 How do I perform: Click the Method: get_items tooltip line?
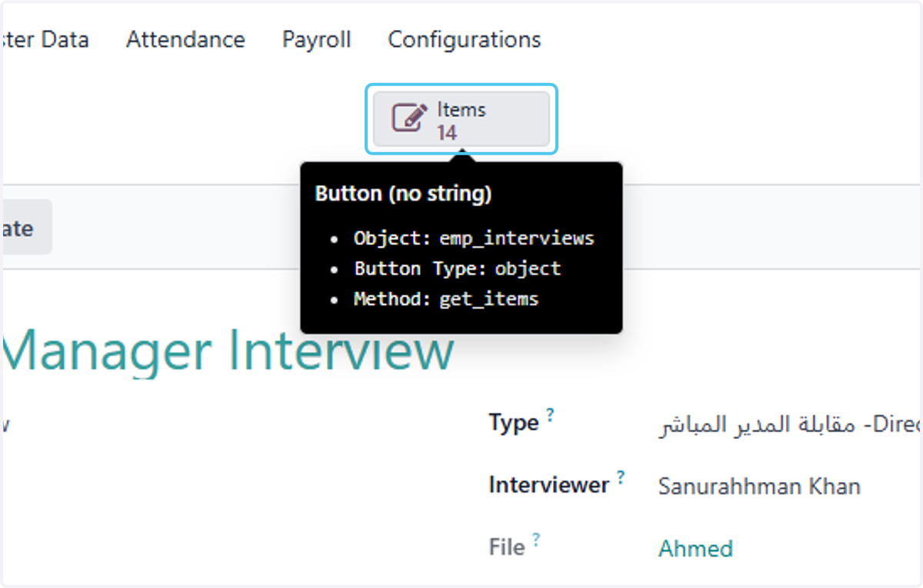446,299
